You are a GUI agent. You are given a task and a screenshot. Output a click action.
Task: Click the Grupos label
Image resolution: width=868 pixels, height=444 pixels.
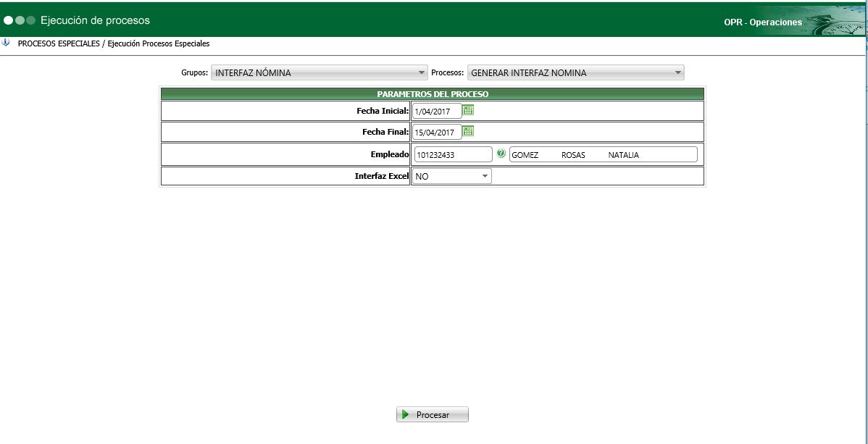click(195, 72)
